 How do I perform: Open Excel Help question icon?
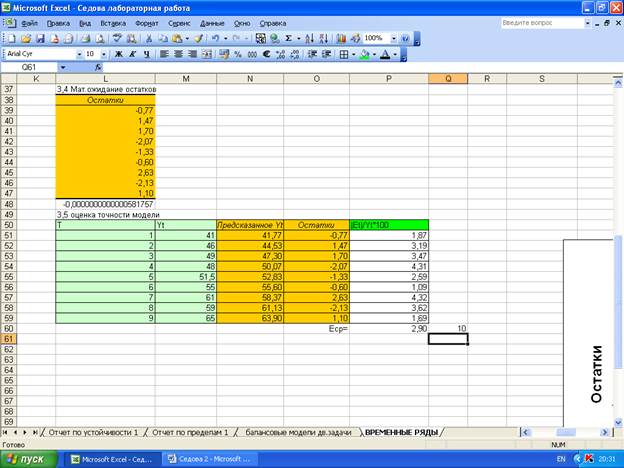click(x=405, y=38)
